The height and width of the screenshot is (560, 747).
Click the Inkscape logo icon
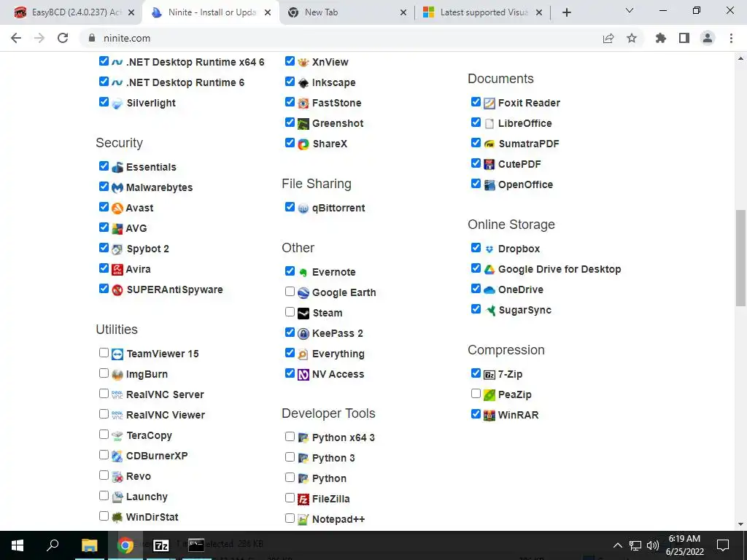[x=303, y=83]
